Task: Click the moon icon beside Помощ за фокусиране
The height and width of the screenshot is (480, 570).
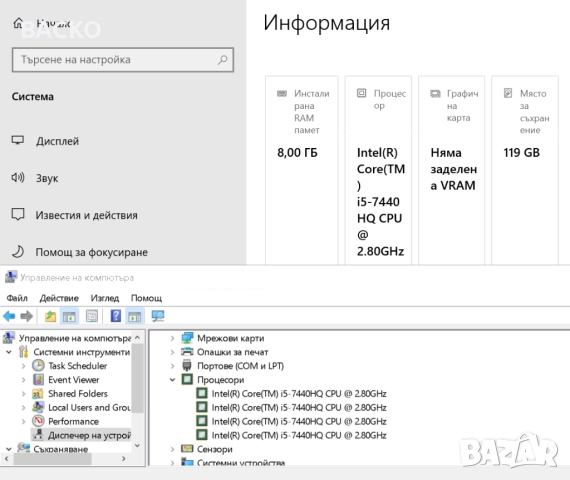Action: point(18,252)
